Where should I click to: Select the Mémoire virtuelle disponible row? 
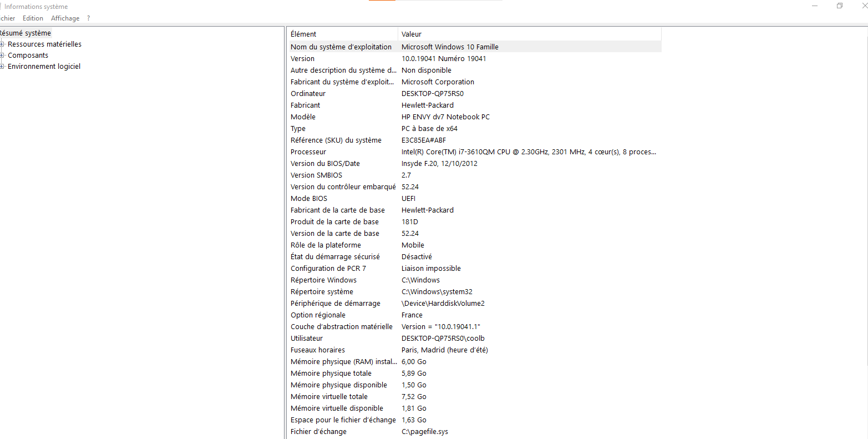pos(474,408)
